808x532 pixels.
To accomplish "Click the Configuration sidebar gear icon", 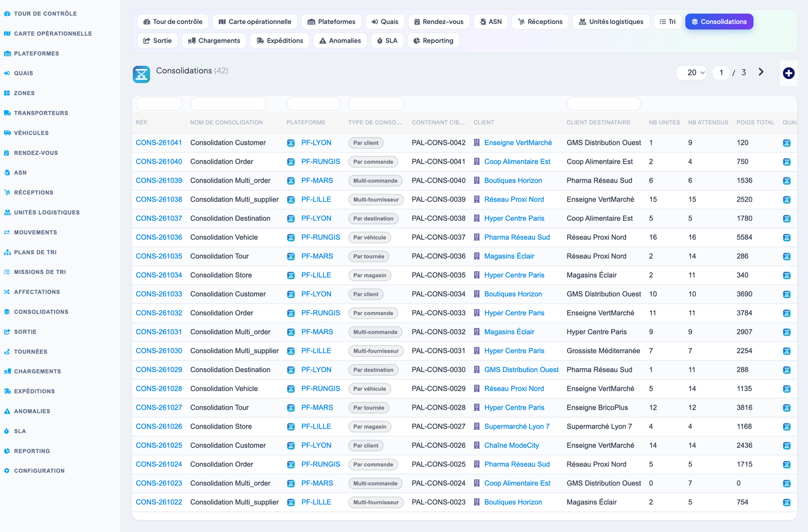I will click(x=7, y=471).
